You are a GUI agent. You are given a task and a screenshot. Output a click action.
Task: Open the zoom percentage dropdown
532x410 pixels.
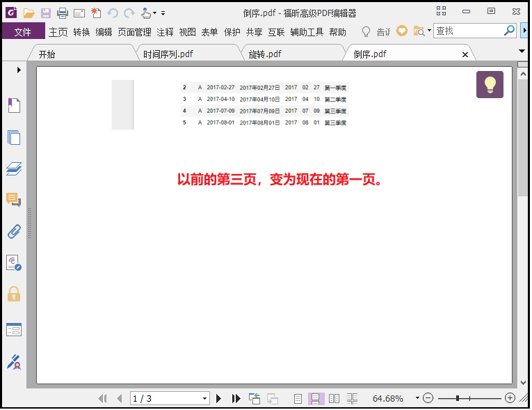pos(417,397)
